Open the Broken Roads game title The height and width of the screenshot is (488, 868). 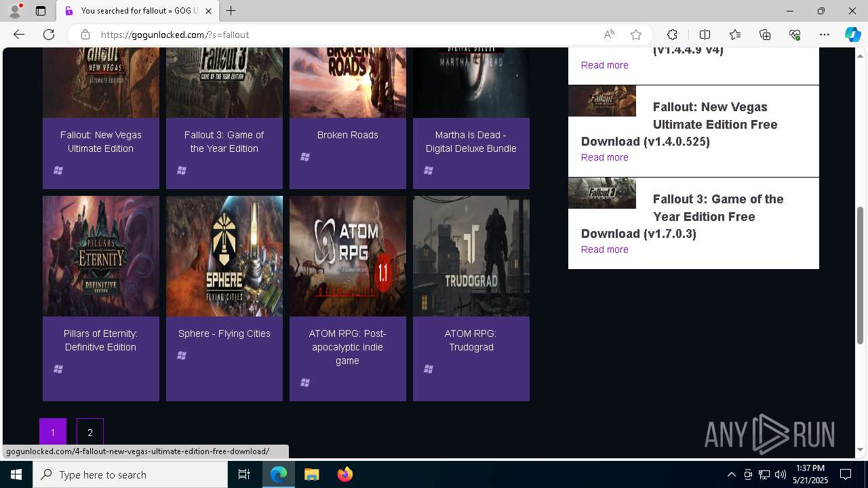pos(348,135)
